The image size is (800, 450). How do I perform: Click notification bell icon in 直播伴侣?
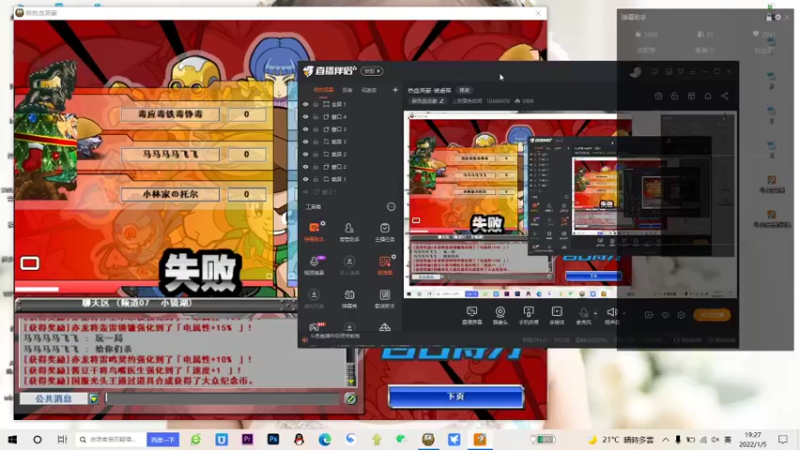pos(708,96)
